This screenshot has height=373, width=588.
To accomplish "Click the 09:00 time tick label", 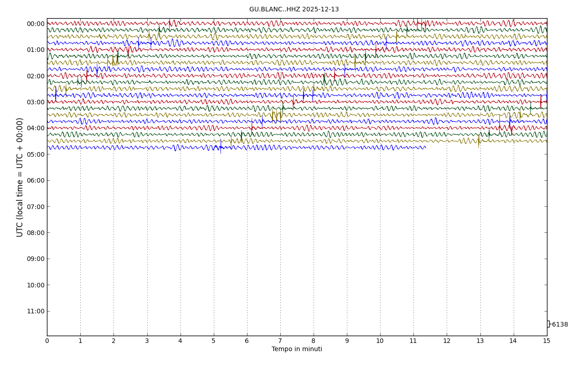I will (x=36, y=259).
